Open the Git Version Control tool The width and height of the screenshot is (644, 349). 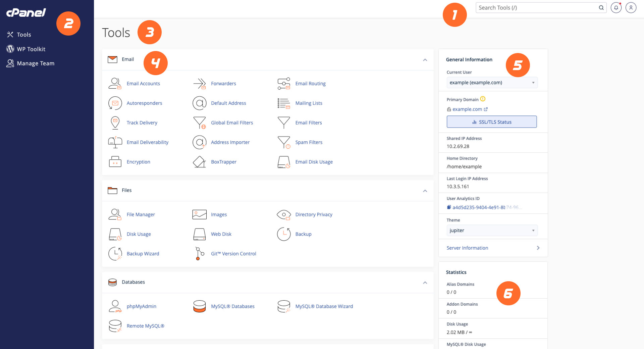pyautogui.click(x=233, y=253)
